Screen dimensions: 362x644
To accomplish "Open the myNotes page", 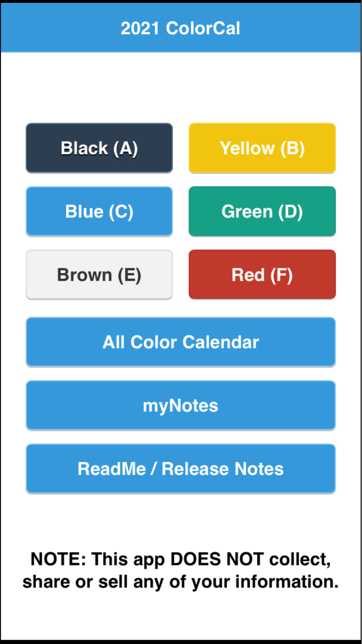I will tap(181, 406).
